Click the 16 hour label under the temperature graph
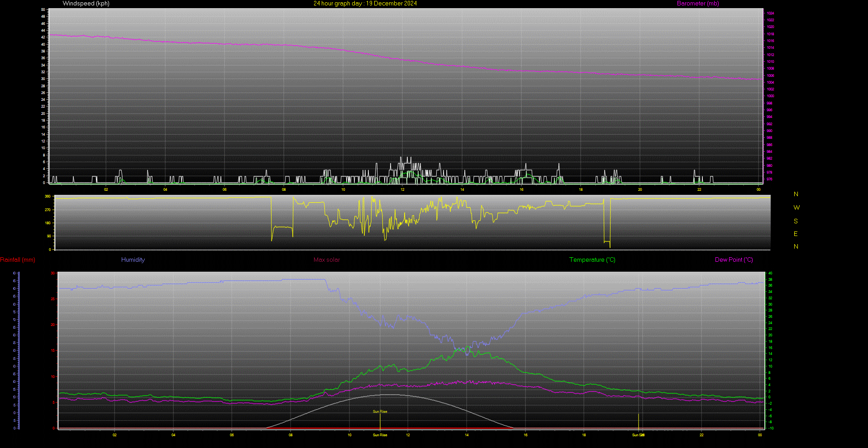This screenshot has width=868, height=448. click(525, 435)
